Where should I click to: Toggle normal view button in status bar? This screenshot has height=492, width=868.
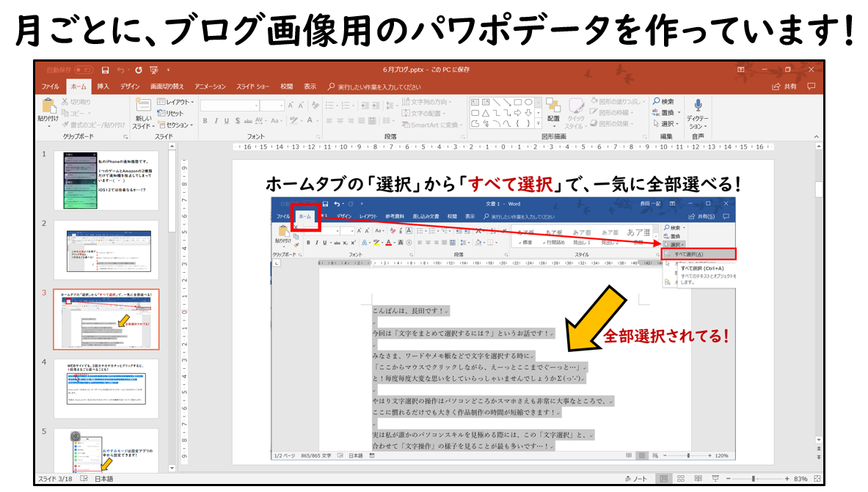(663, 479)
